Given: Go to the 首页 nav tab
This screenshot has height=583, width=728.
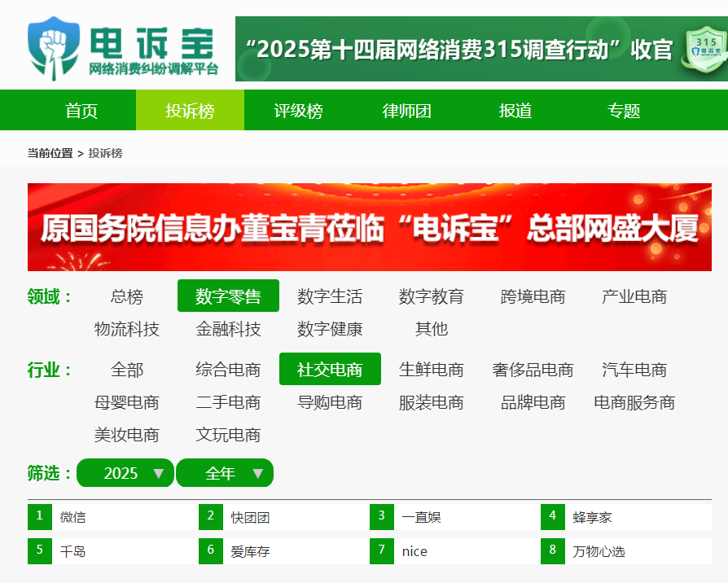Looking at the screenshot, I should coord(81,111).
